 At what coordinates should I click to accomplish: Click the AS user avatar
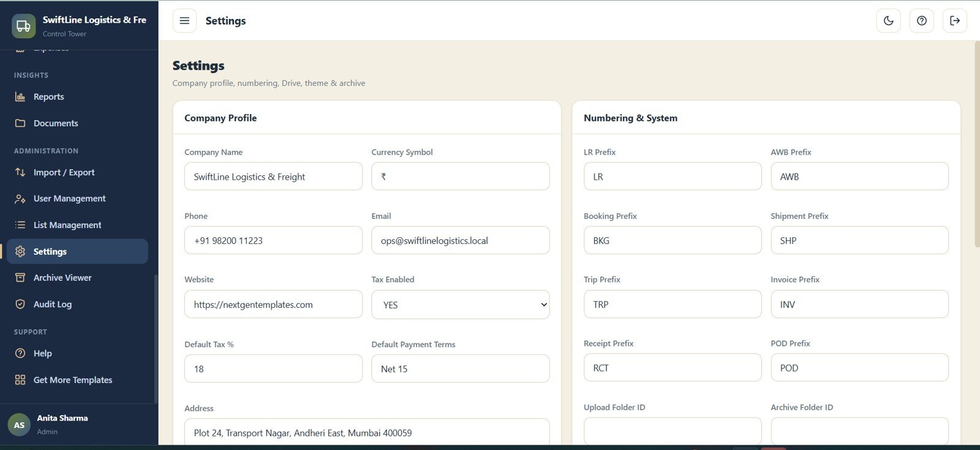tap(19, 425)
